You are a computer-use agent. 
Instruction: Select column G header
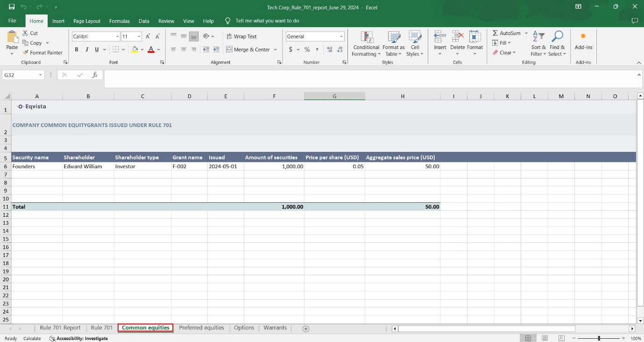pos(334,96)
